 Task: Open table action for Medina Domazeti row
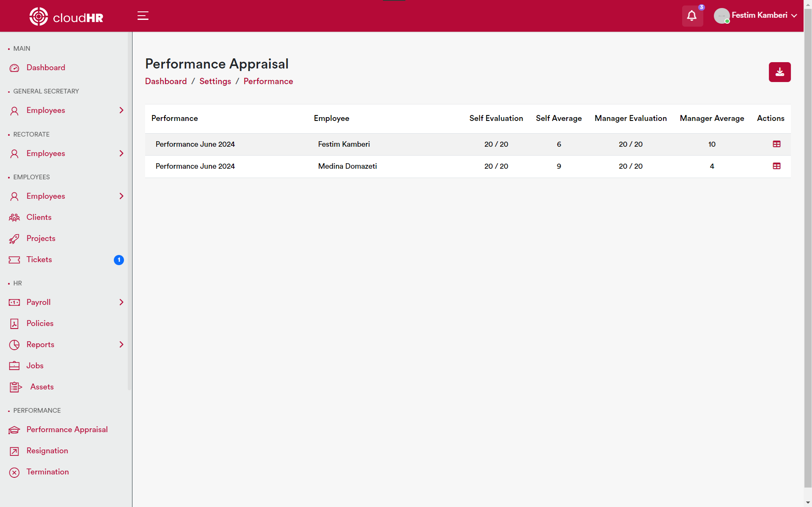[x=776, y=166]
